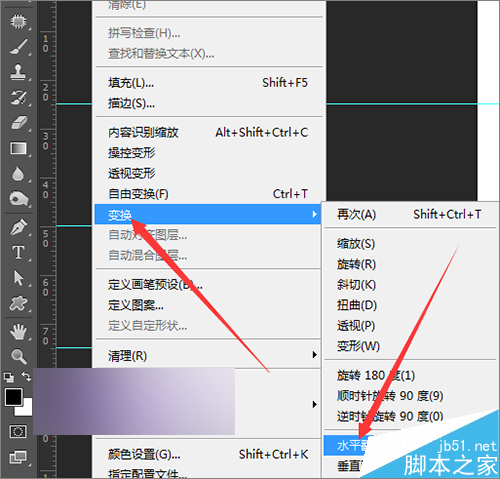500x479 pixels.
Task: Choose 指定配置文件... menu item
Action: pyautogui.click(x=208, y=473)
